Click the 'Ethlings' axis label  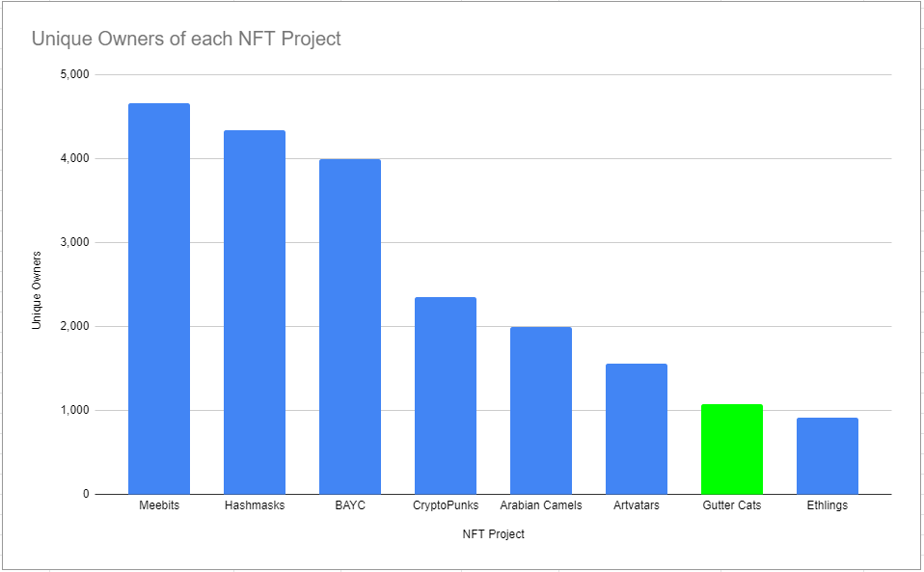[x=828, y=505]
